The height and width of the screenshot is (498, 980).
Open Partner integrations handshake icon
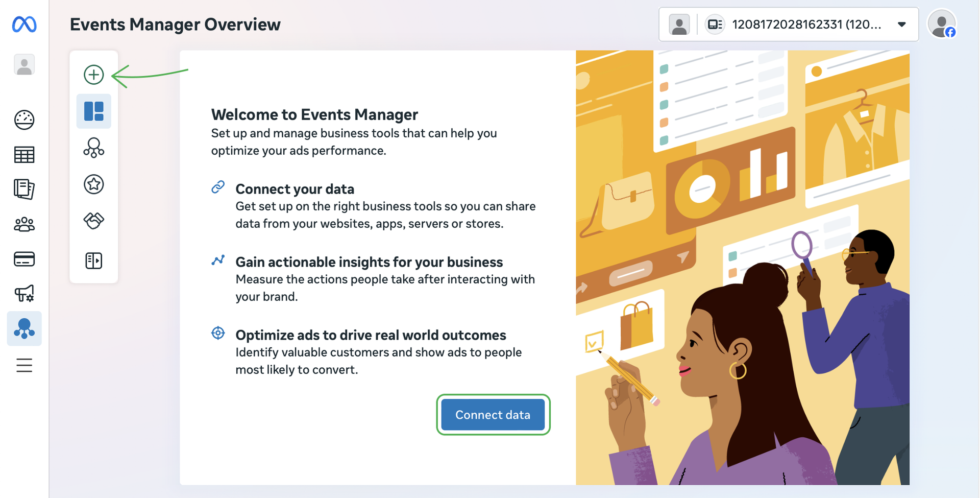93,221
